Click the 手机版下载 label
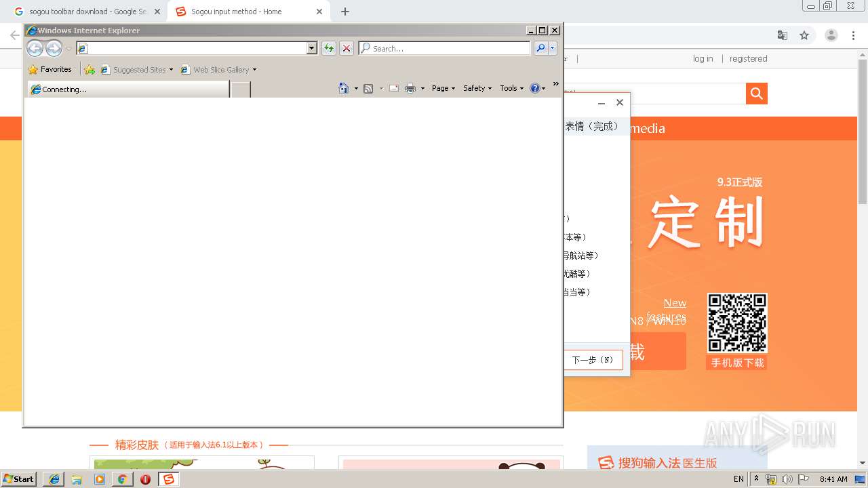This screenshot has width=868, height=488. pos(737,363)
